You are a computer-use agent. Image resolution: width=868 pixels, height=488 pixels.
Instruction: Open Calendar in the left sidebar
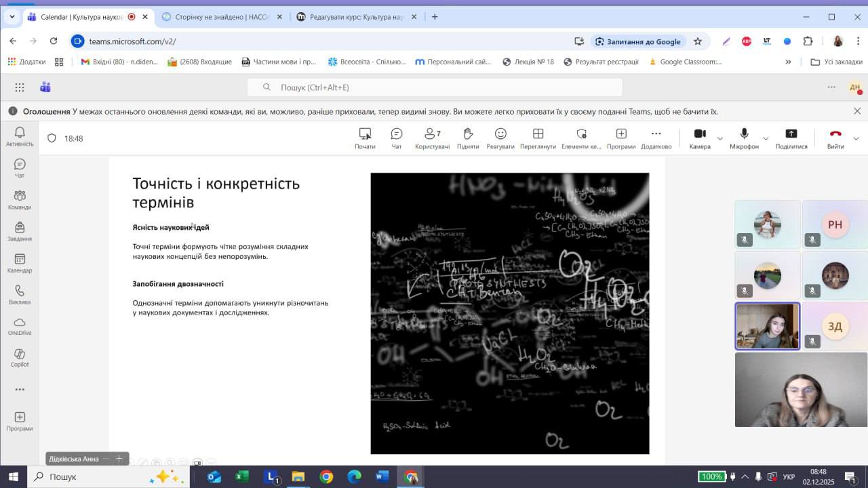tap(20, 263)
